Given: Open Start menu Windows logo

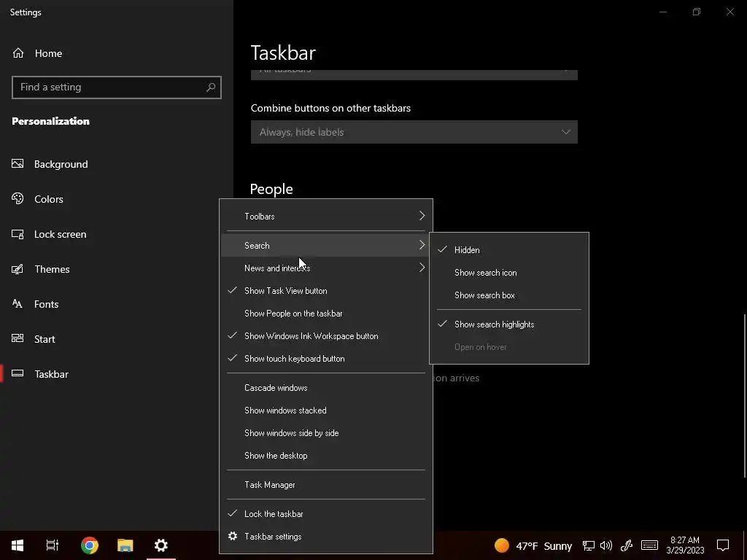Looking at the screenshot, I should (18, 545).
